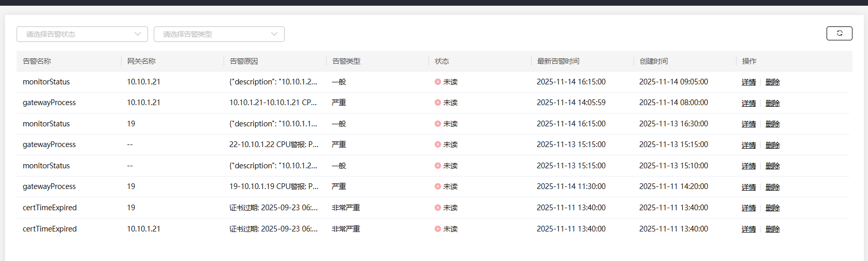This screenshot has width=868, height=261.
Task: Click 一般 type in row created 2025-11-13 16:30:00
Action: [x=339, y=124]
